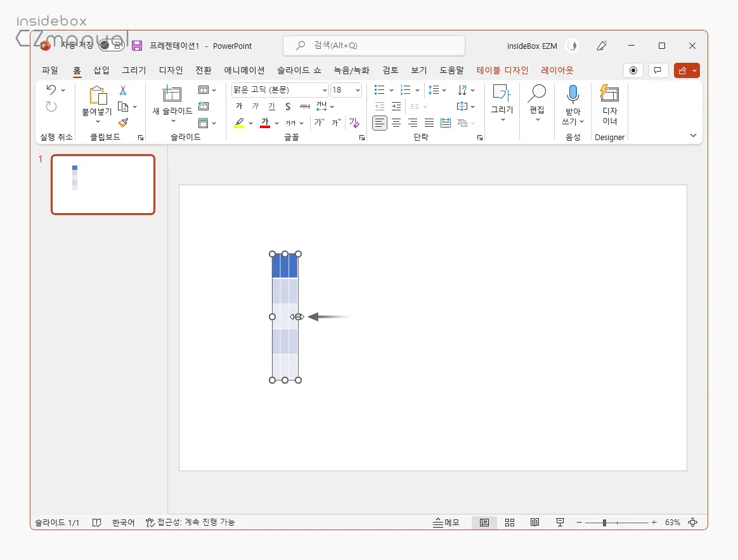Select slide 1 thumbnail
738x560 pixels.
point(103,185)
